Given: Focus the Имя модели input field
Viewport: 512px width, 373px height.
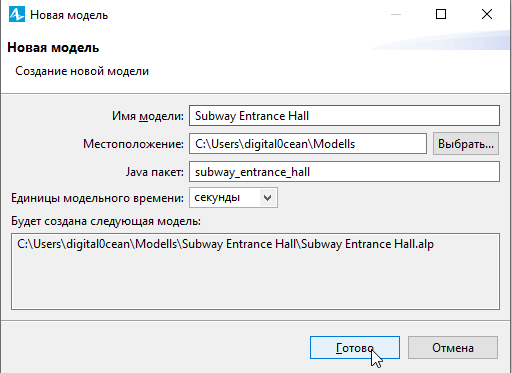Looking at the screenshot, I should (x=344, y=116).
